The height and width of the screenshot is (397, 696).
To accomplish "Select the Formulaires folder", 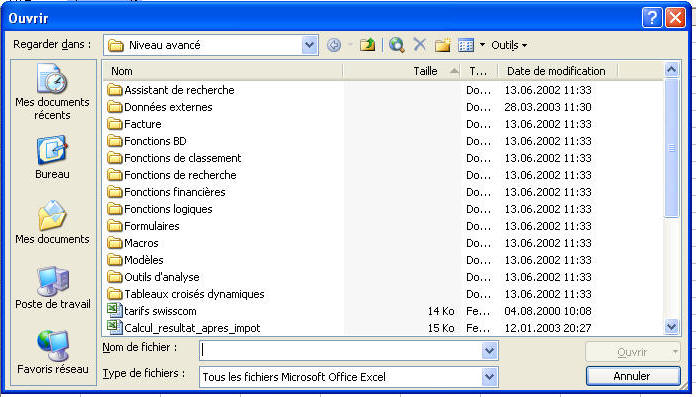I will (x=143, y=226).
